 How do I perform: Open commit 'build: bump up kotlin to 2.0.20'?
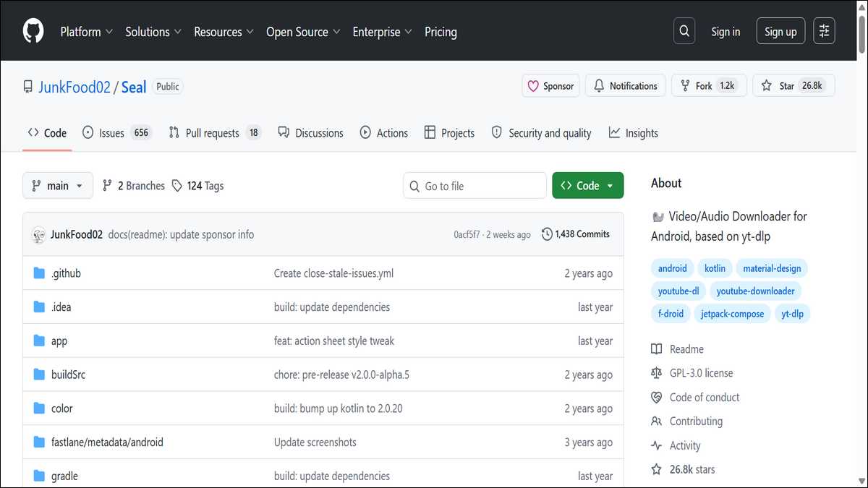coord(338,408)
